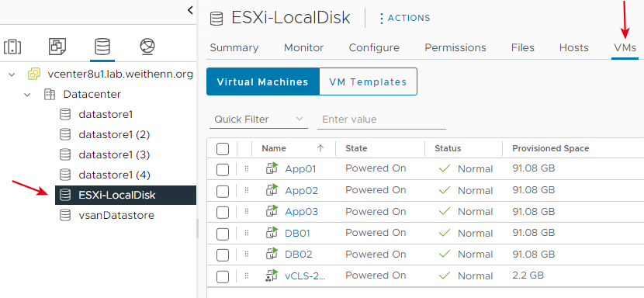Image resolution: width=644 pixels, height=298 pixels.
Task: Show the VM Templates view
Action: pos(368,81)
